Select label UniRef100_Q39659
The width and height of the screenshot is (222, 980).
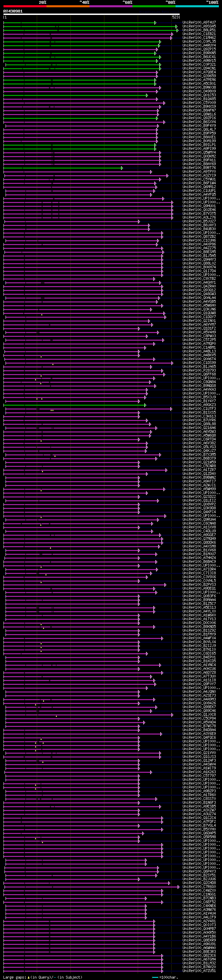coord(199,76)
